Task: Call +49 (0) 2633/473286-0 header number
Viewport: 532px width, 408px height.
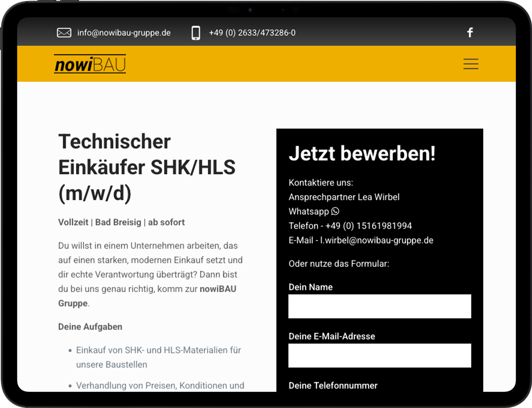Action: [x=252, y=33]
